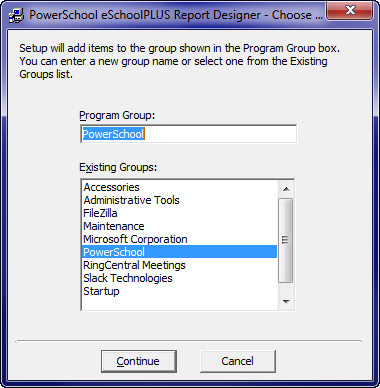Click the Continue button

point(139,361)
